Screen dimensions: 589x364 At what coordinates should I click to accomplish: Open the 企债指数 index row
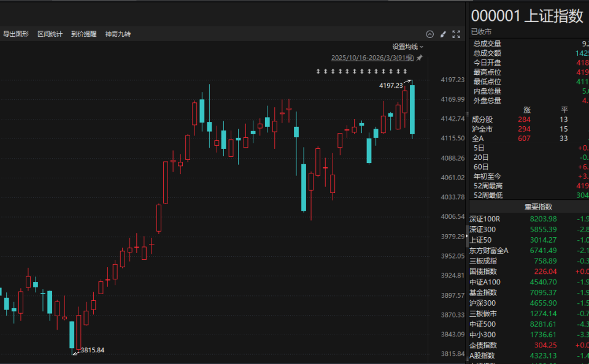[529, 345]
